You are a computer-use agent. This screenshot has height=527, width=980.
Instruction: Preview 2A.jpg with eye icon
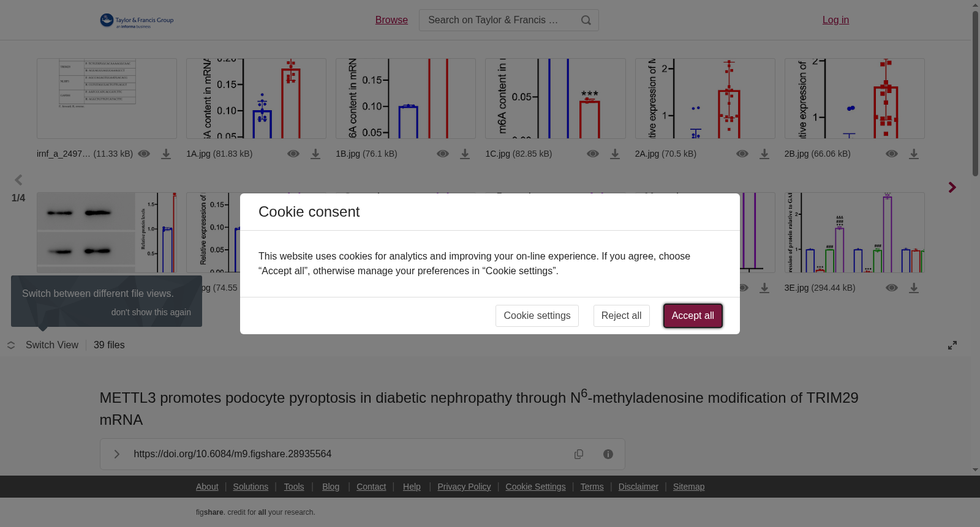[742, 154]
